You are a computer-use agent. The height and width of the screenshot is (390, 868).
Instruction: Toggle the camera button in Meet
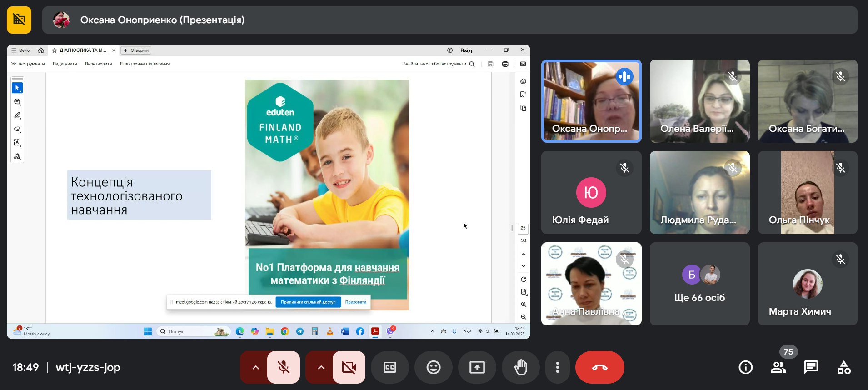click(x=349, y=367)
